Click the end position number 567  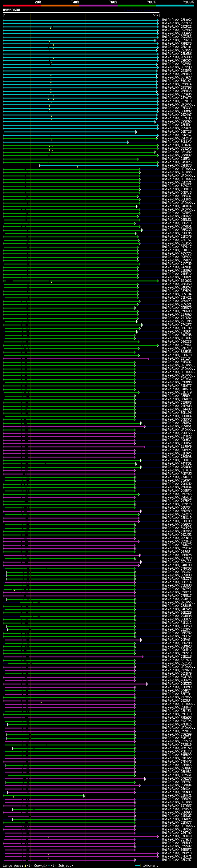click(155, 15)
